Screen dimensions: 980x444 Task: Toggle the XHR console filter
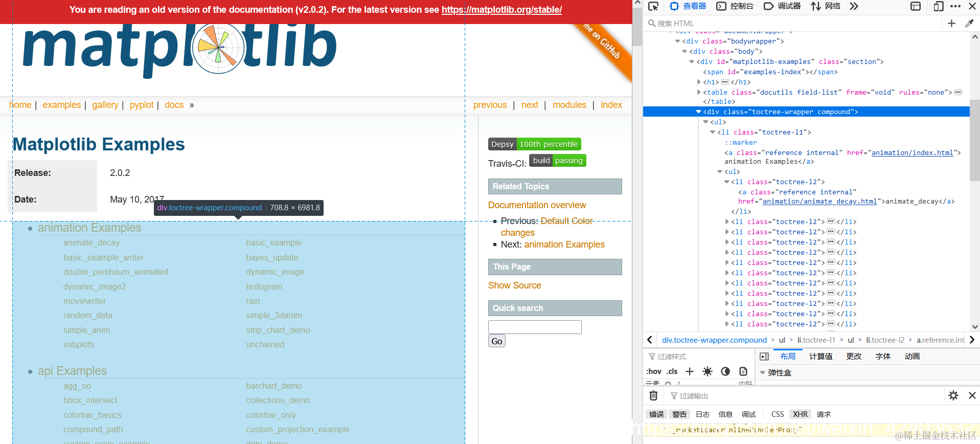pos(801,414)
